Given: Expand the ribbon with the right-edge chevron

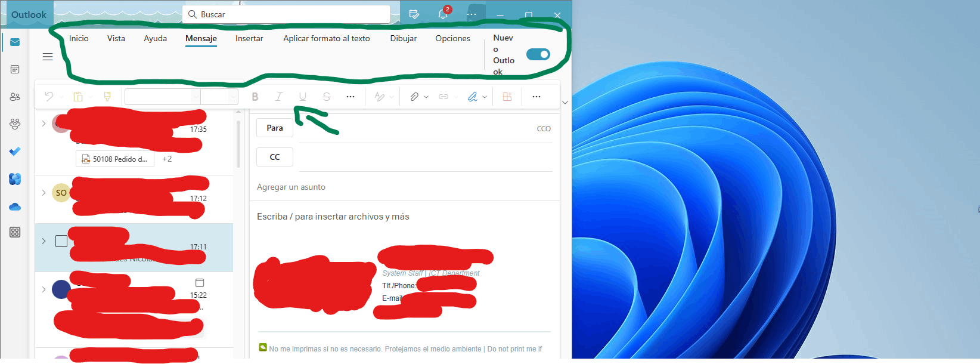Looking at the screenshot, I should click(x=565, y=102).
